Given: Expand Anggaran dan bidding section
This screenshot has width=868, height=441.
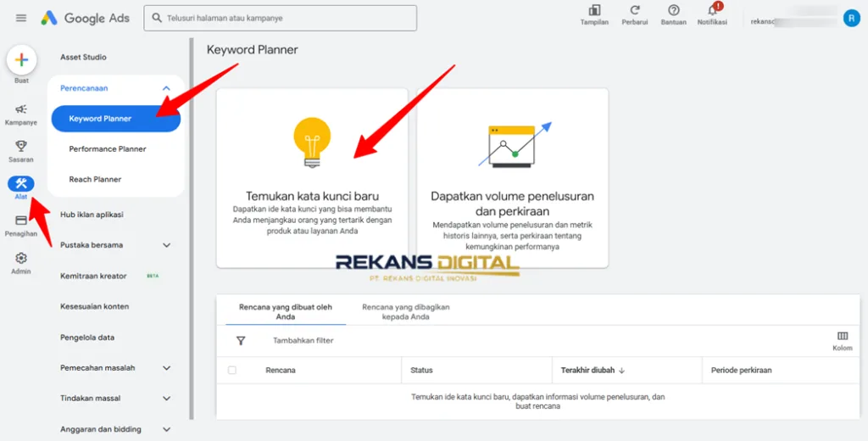Looking at the screenshot, I should tap(115, 429).
